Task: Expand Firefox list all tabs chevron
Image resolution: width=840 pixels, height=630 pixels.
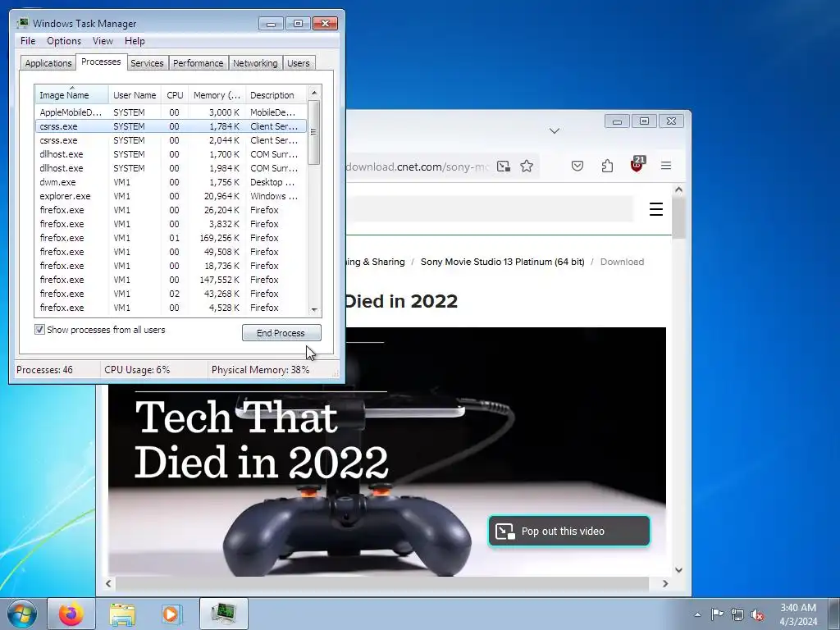Action: tap(555, 130)
